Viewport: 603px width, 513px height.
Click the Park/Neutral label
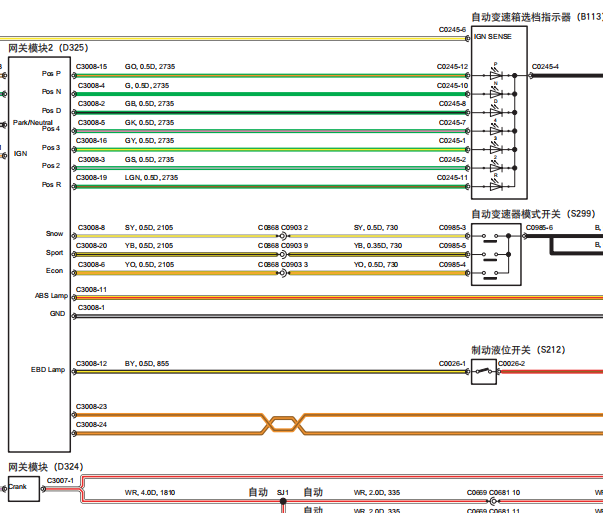tap(33, 122)
